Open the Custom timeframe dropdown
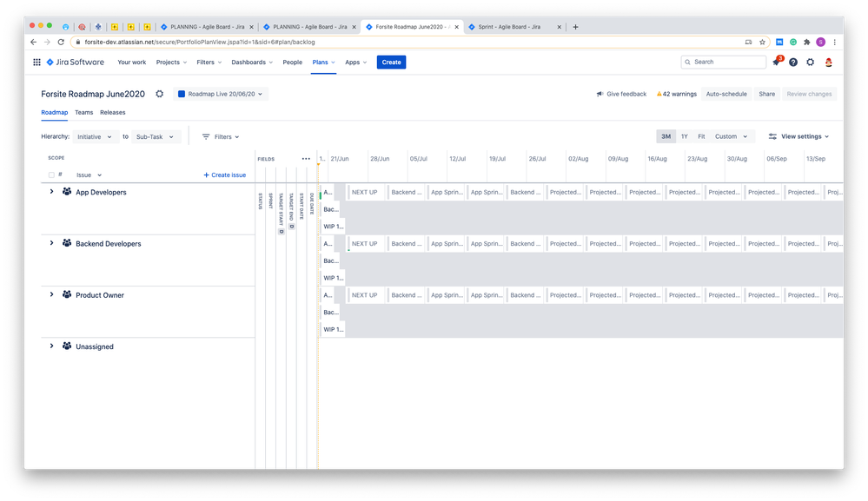 pyautogui.click(x=732, y=136)
